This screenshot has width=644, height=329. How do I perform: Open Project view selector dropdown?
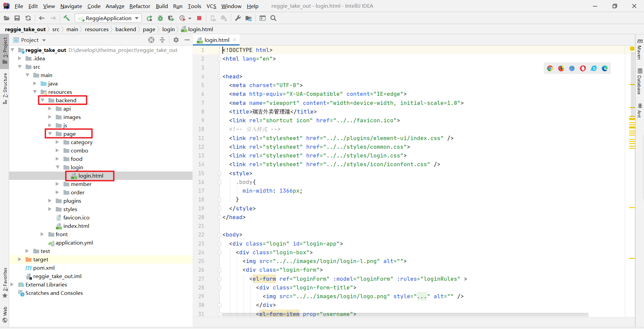click(44, 40)
